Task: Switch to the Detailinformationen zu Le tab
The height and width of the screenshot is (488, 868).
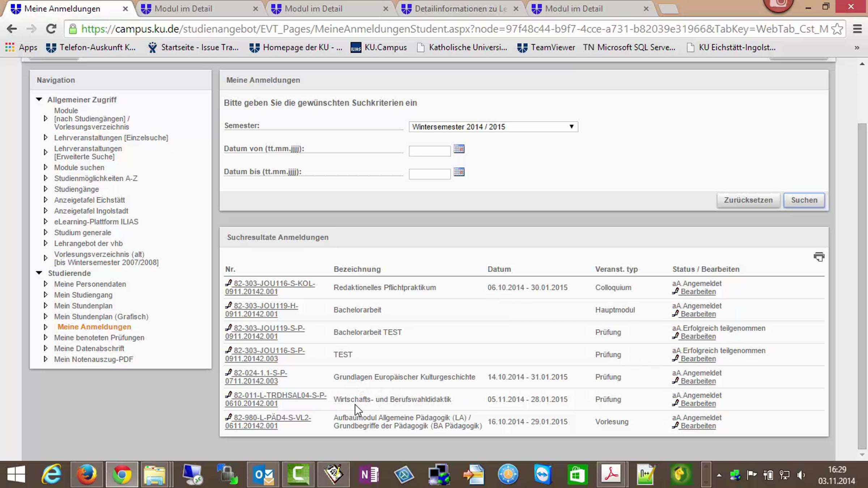Action: [x=460, y=9]
